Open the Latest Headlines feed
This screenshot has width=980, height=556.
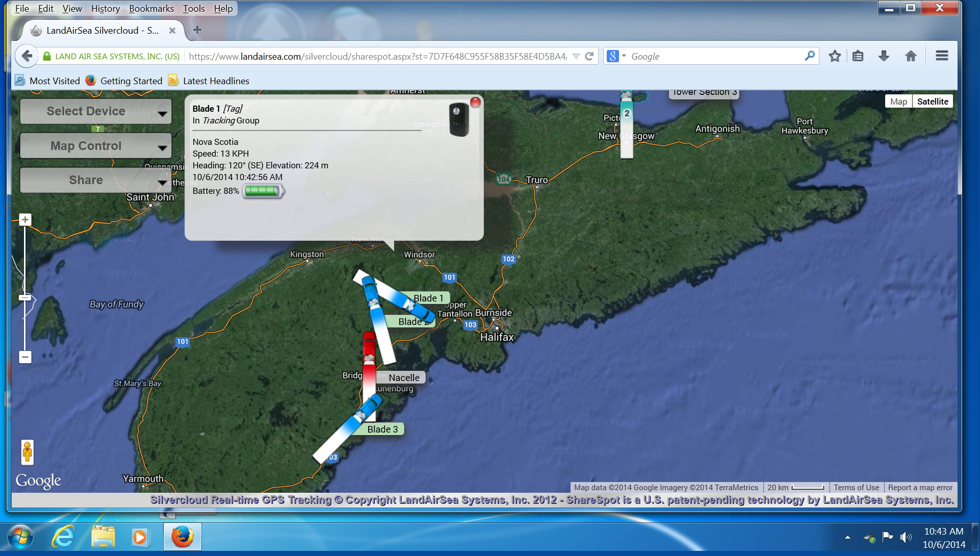[x=209, y=81]
